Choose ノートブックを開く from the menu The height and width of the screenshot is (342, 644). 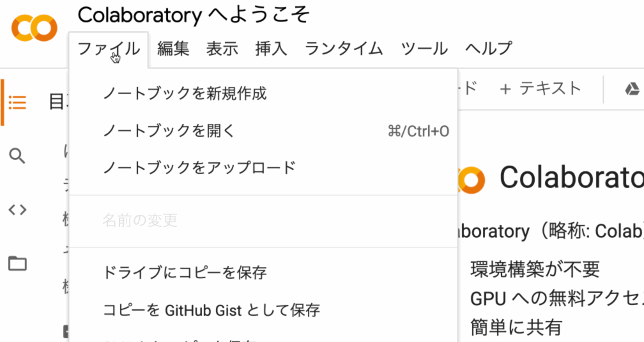169,131
